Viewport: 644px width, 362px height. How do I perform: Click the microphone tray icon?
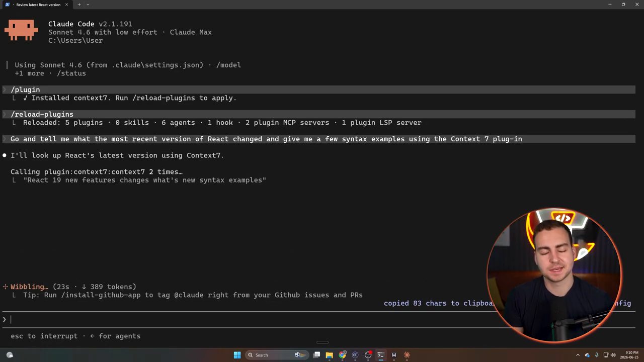click(597, 355)
